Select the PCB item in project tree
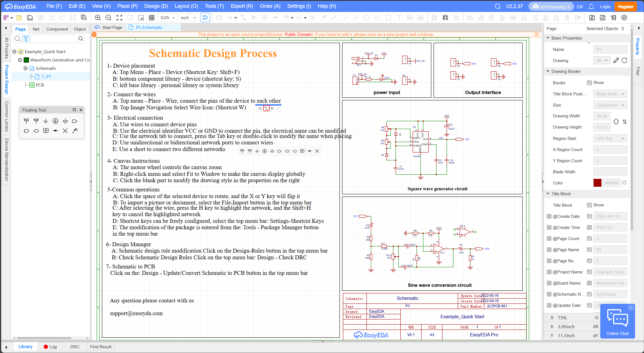This screenshot has width=644, height=353. click(x=40, y=85)
